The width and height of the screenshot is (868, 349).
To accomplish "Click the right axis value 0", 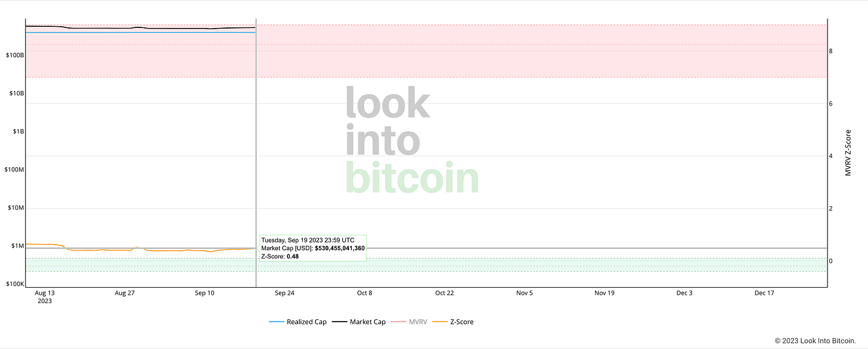I will [x=830, y=261].
